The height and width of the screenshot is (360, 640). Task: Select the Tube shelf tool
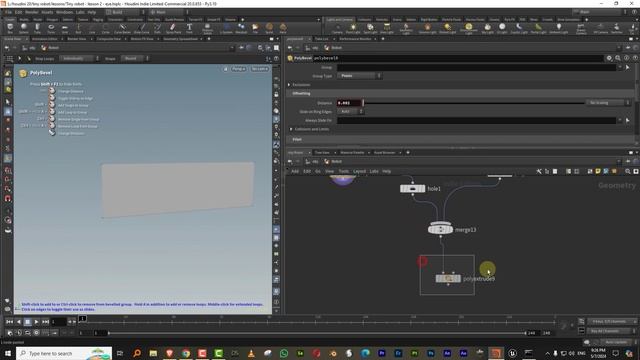tap(37, 28)
